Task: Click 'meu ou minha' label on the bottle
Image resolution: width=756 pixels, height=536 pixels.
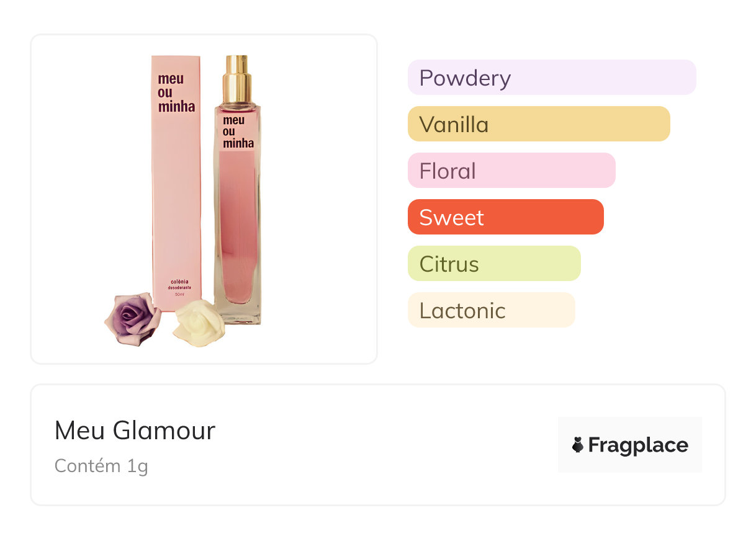Action: pyautogui.click(x=238, y=132)
